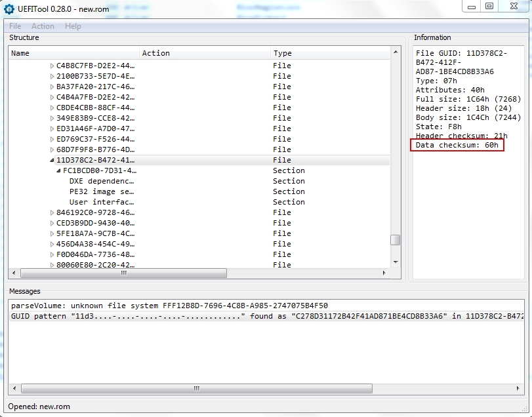The image size is (532, 417).
Task: Expand the ED31A46F-A7D0-47 file node
Action: (52, 129)
